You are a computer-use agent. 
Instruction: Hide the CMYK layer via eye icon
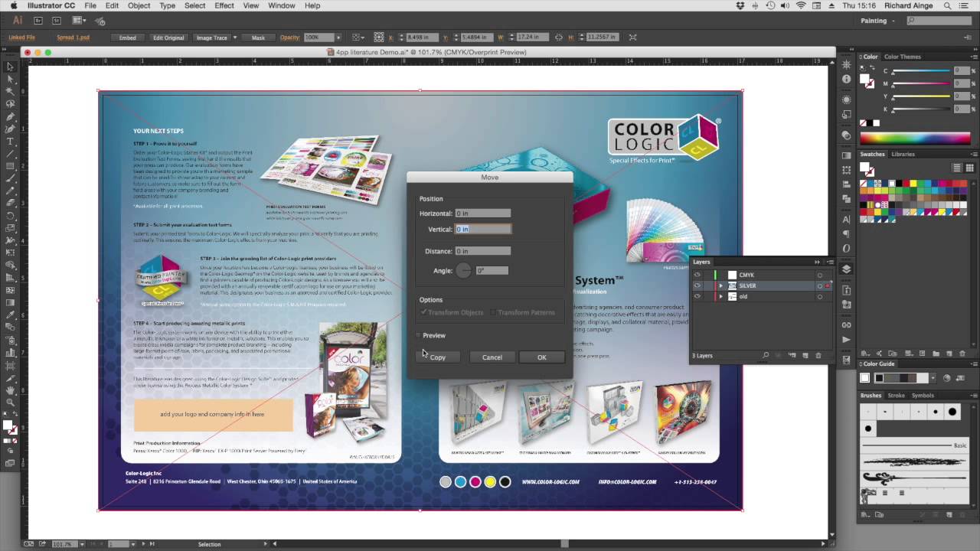[697, 275]
